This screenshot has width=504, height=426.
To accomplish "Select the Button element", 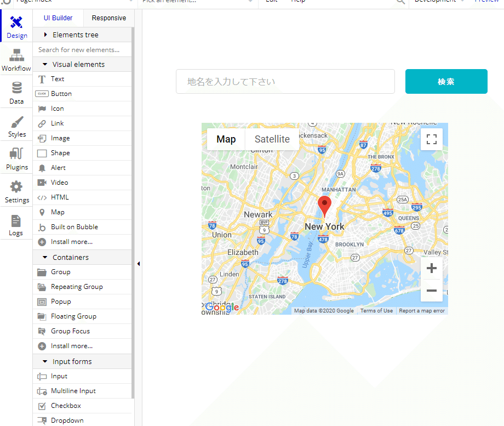I will tap(82, 94).
